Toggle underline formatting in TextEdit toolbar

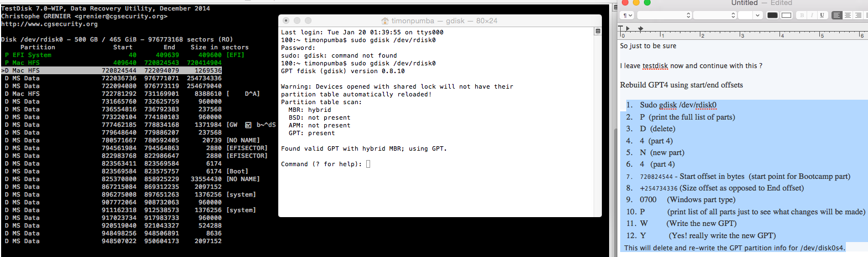[x=822, y=16]
